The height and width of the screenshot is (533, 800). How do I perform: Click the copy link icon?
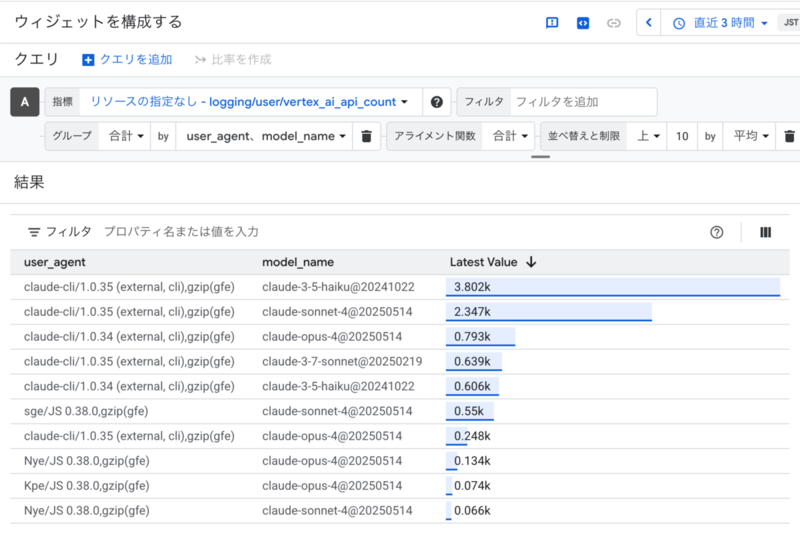(614, 23)
